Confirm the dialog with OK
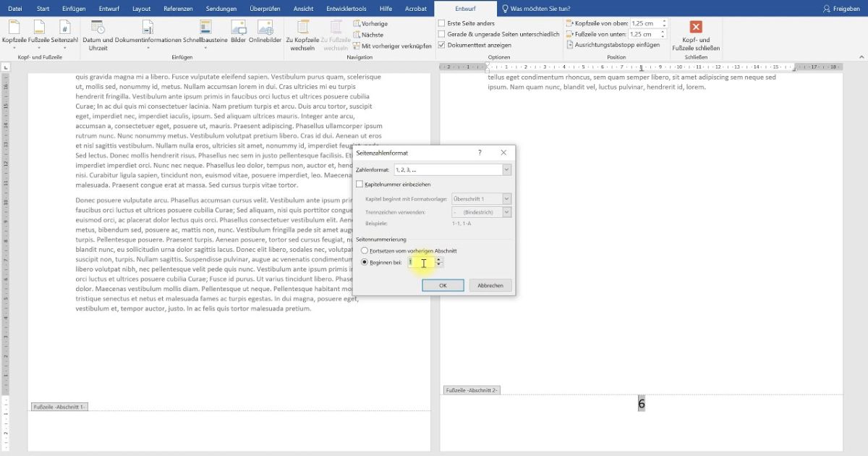 pyautogui.click(x=443, y=285)
